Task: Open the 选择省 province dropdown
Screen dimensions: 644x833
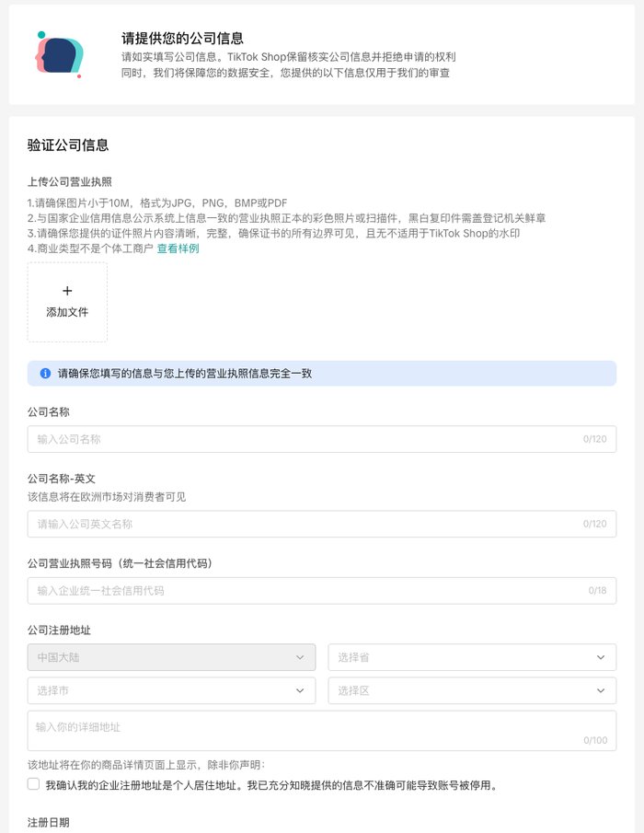Action: [472, 657]
